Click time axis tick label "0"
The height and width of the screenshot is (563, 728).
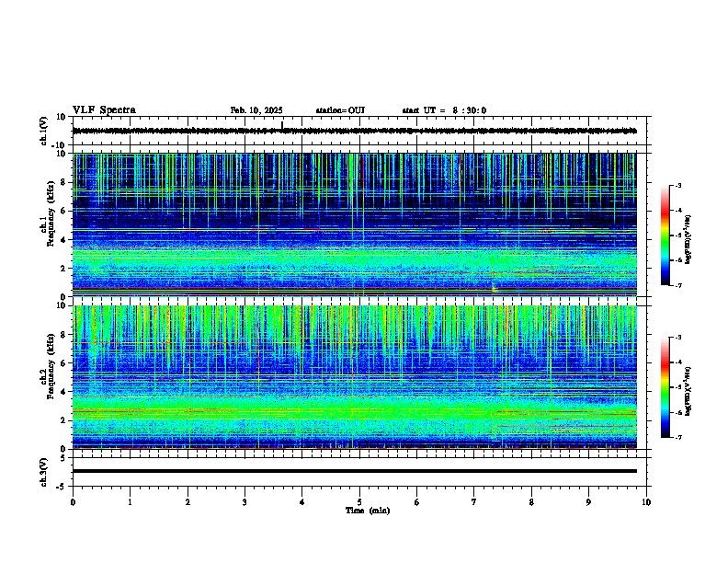pos(73,502)
